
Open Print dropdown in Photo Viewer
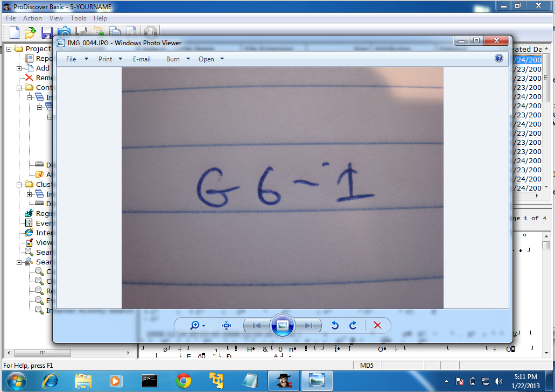[110, 59]
